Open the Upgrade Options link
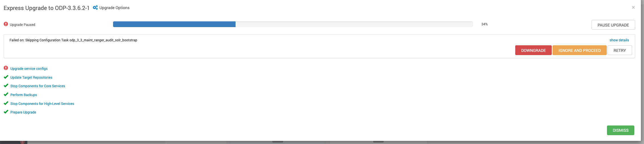Viewport: 644px width, 144px height. click(114, 8)
